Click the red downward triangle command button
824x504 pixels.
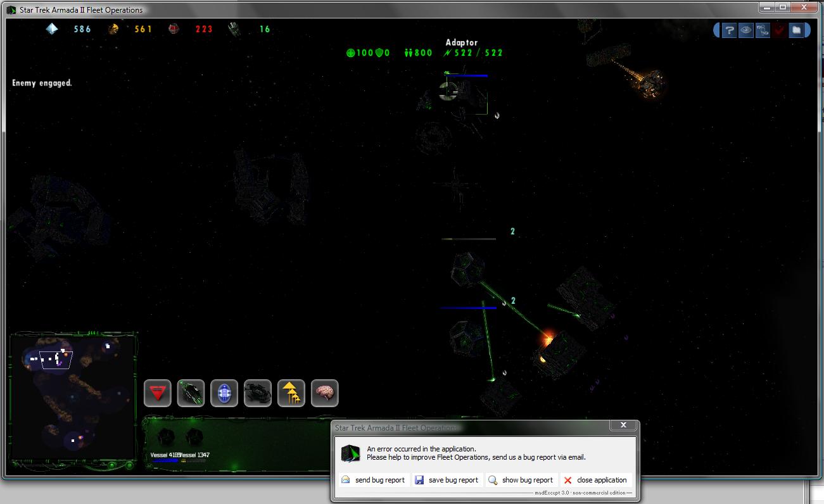[158, 393]
